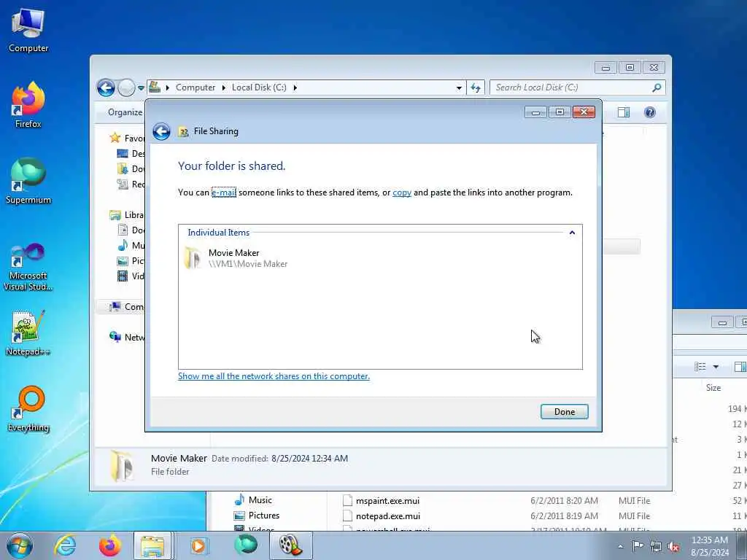Open Internet Explorer from the taskbar
This screenshot has width=747, height=560.
65,545
